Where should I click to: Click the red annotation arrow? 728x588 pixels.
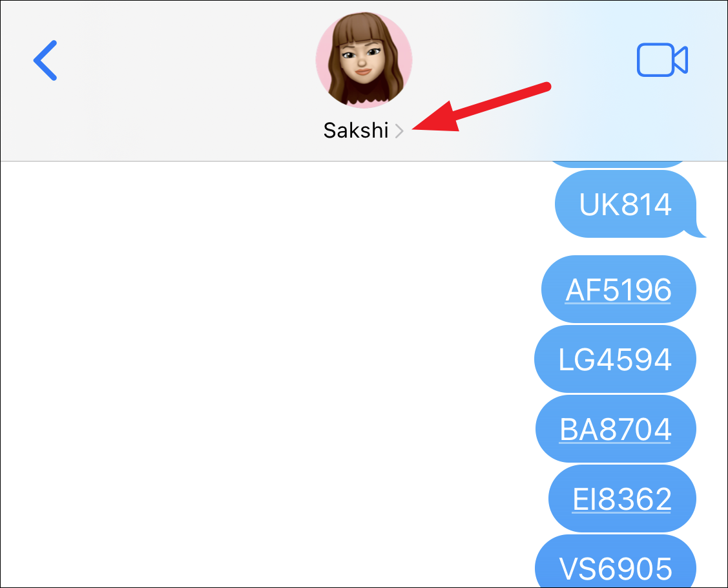(x=481, y=107)
